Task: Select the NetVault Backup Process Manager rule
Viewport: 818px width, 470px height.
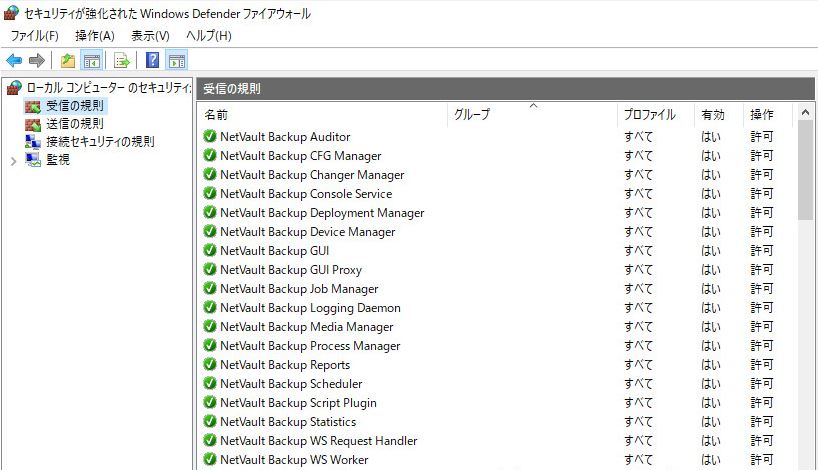Action: point(310,346)
